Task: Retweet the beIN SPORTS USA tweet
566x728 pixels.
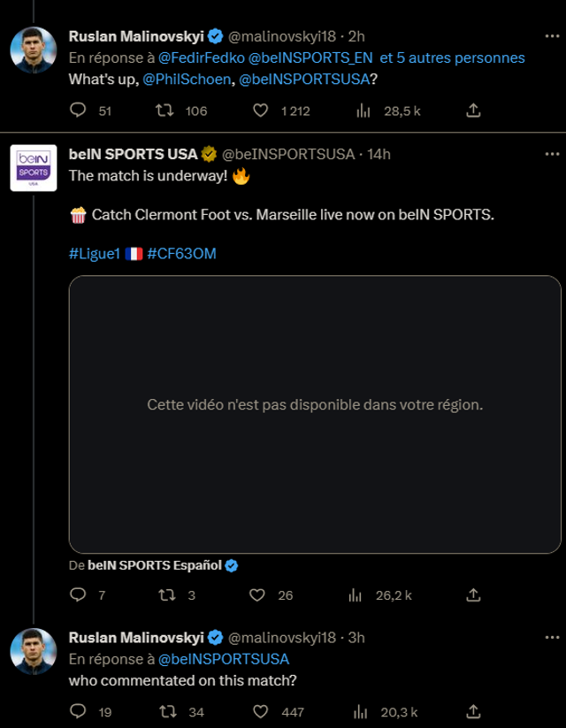Action: click(164, 595)
